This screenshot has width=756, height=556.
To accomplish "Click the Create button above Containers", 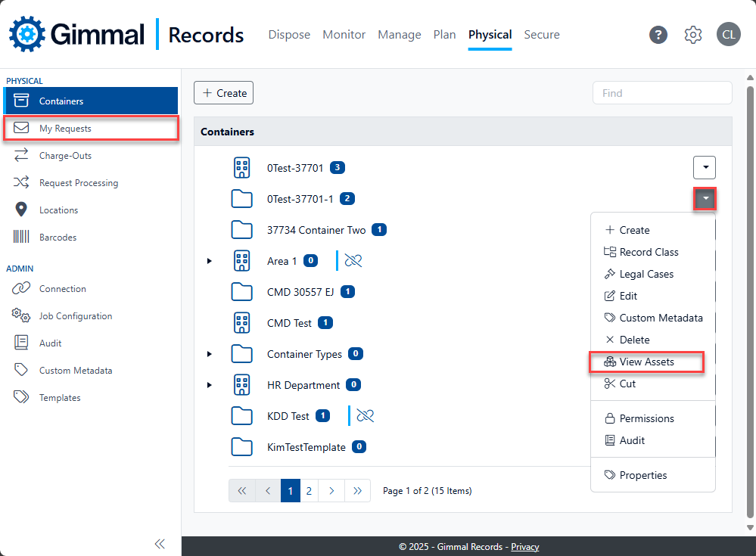I will click(x=224, y=93).
